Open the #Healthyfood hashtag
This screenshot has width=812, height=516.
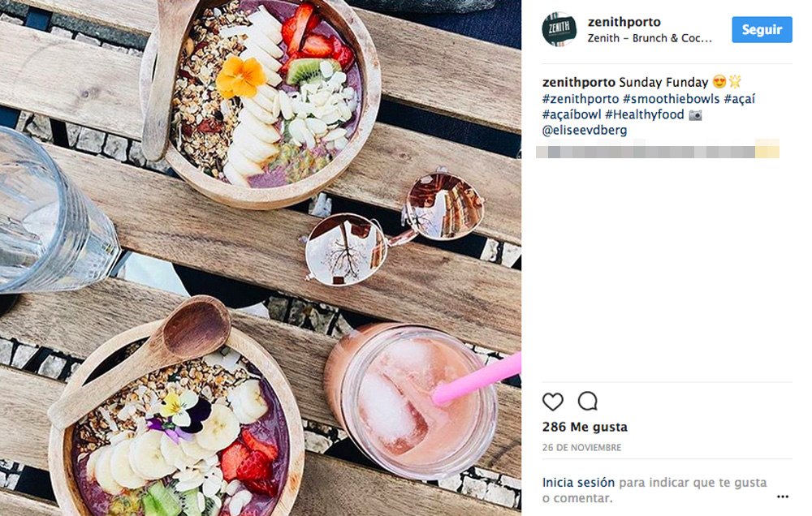(x=645, y=114)
